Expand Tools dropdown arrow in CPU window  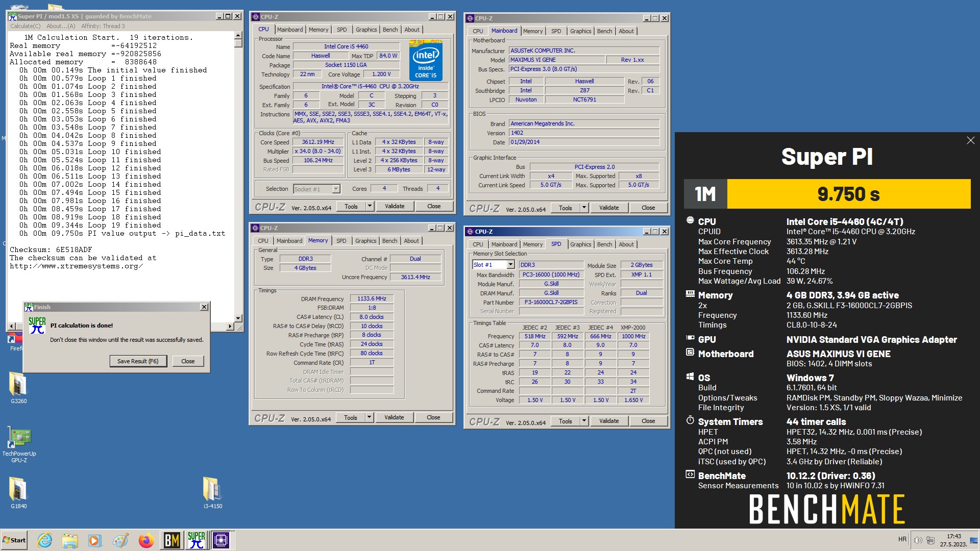tap(370, 206)
